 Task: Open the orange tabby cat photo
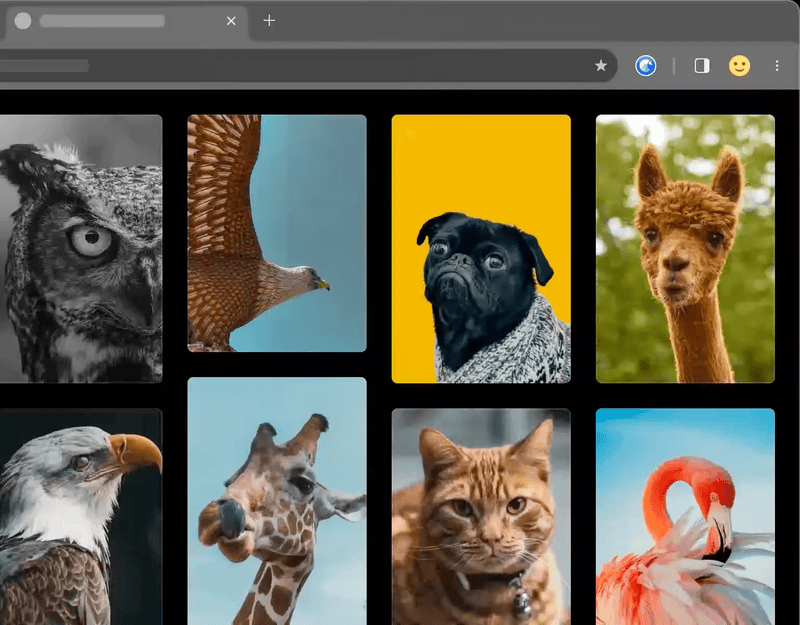coord(481,515)
